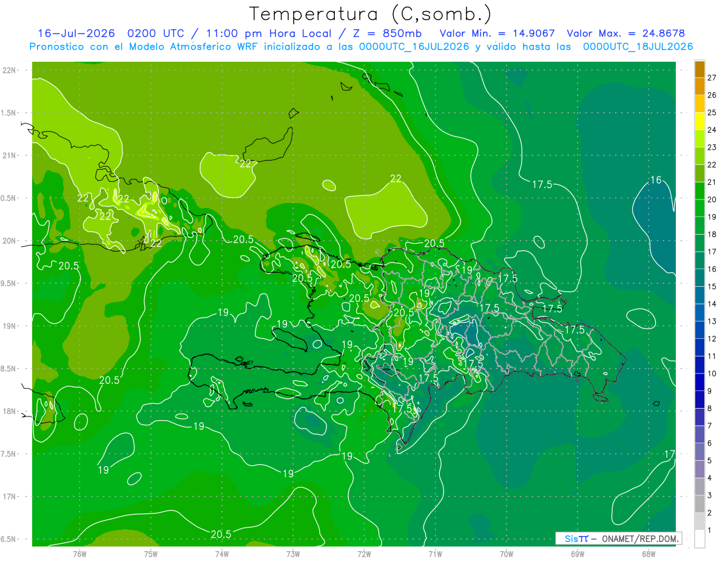Image resolution: width=728 pixels, height=562 pixels.
Task: Click the "76W" longitude axis label
Action: [79, 554]
